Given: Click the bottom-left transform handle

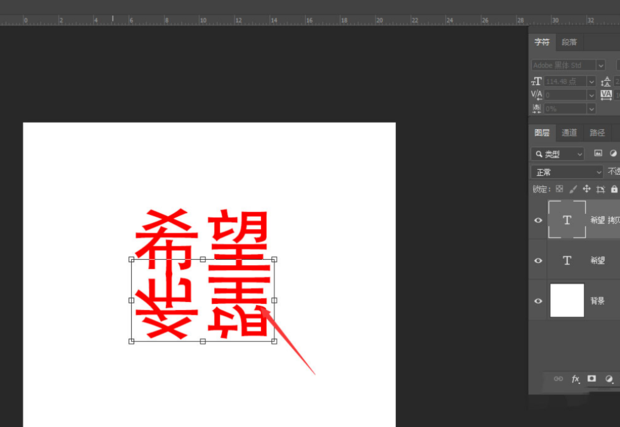Looking at the screenshot, I should 132,341.
